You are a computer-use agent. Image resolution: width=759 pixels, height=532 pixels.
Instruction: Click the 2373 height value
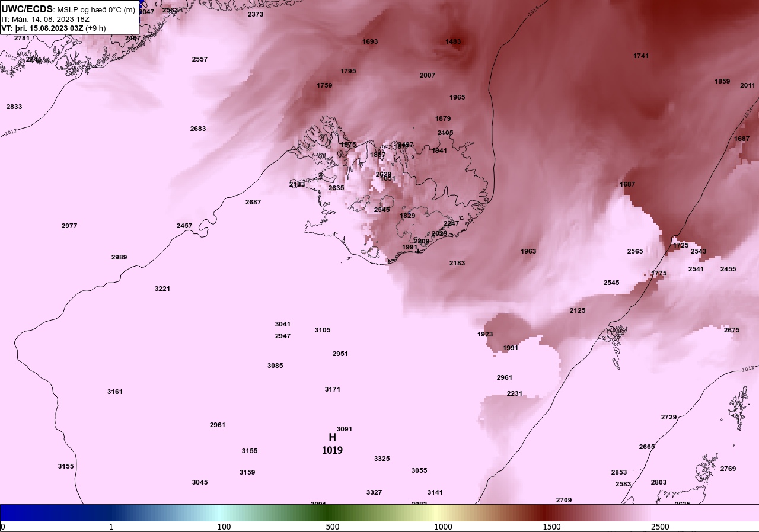coord(256,14)
